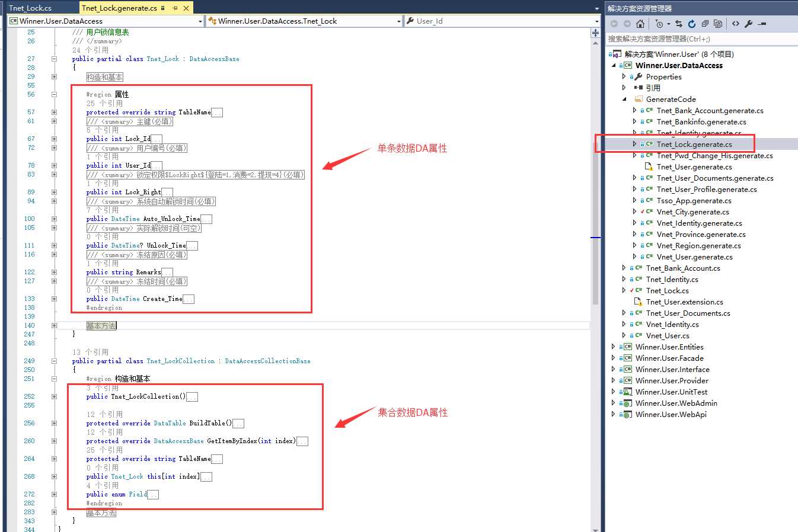Expand Tnet_Lock.cs node in Solution Explorer
798x532 pixels.
[624, 290]
